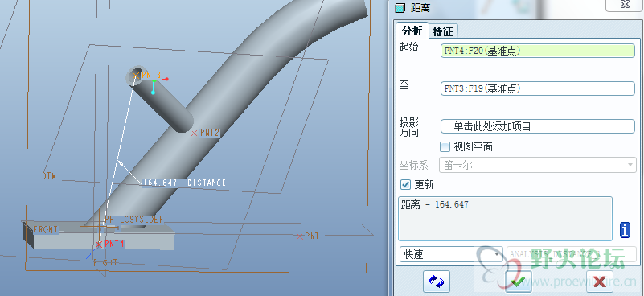Uncheck the 更新 checkbox
The height and width of the screenshot is (296, 644).
pos(405,184)
